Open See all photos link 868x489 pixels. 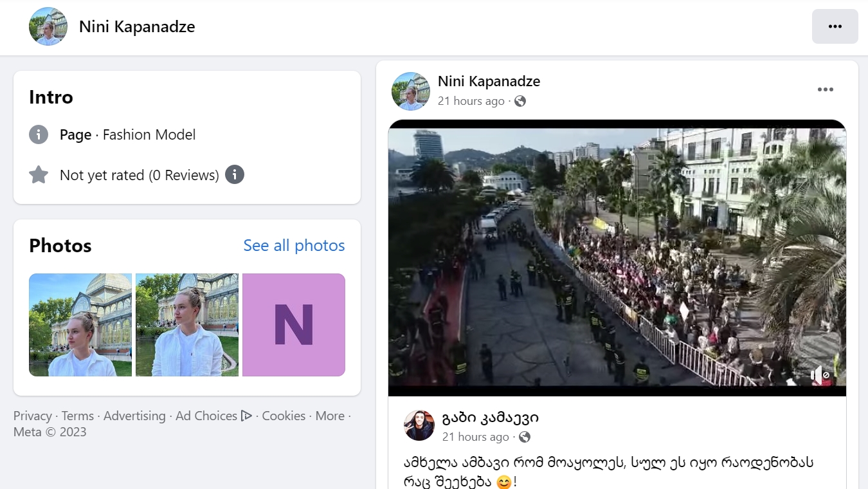294,245
